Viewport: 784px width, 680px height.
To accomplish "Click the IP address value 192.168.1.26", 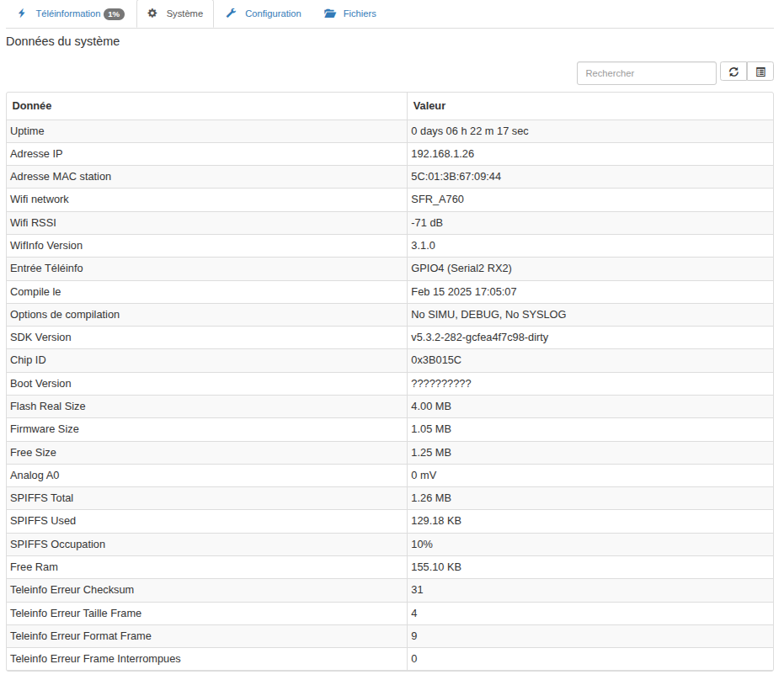I will tap(442, 154).
